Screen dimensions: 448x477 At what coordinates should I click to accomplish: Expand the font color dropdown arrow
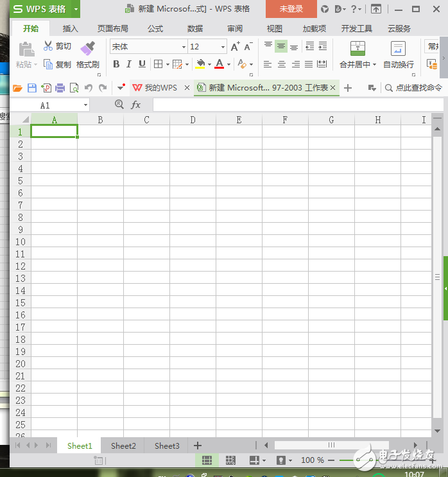click(x=228, y=64)
